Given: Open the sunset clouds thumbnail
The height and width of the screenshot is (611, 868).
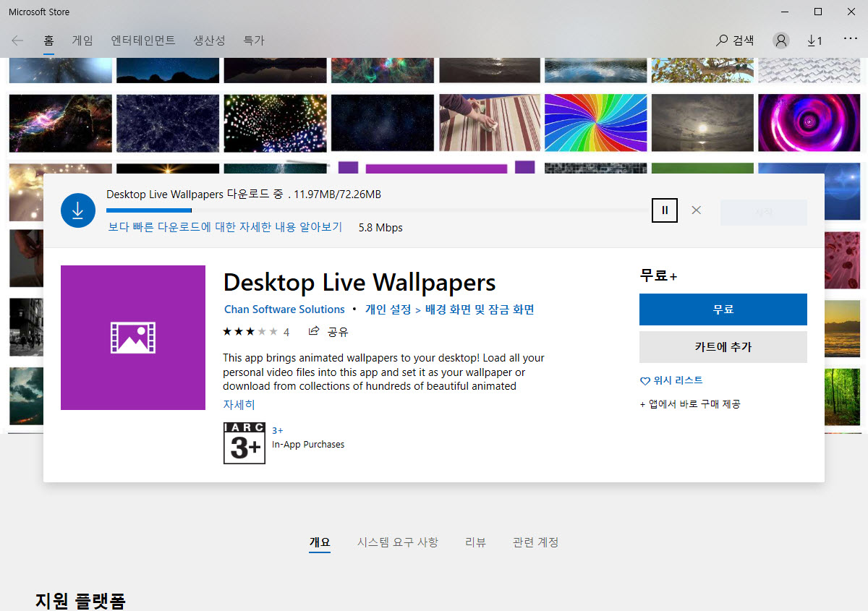Looking at the screenshot, I should 842,328.
